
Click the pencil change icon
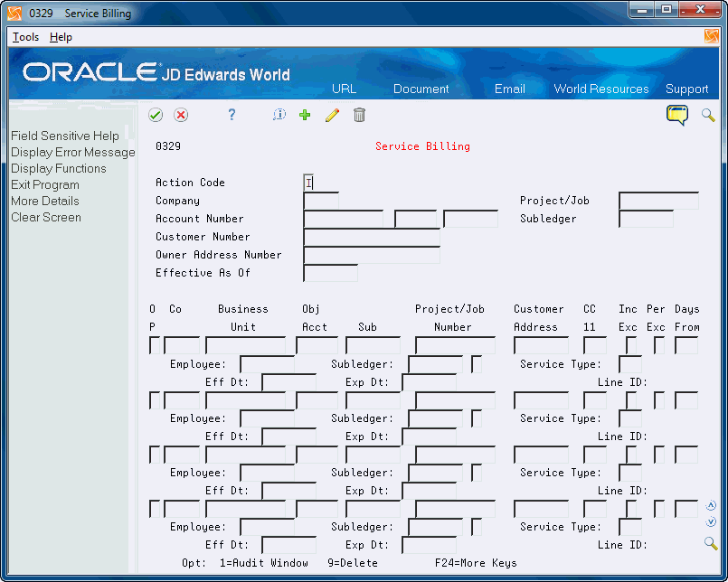click(x=333, y=115)
